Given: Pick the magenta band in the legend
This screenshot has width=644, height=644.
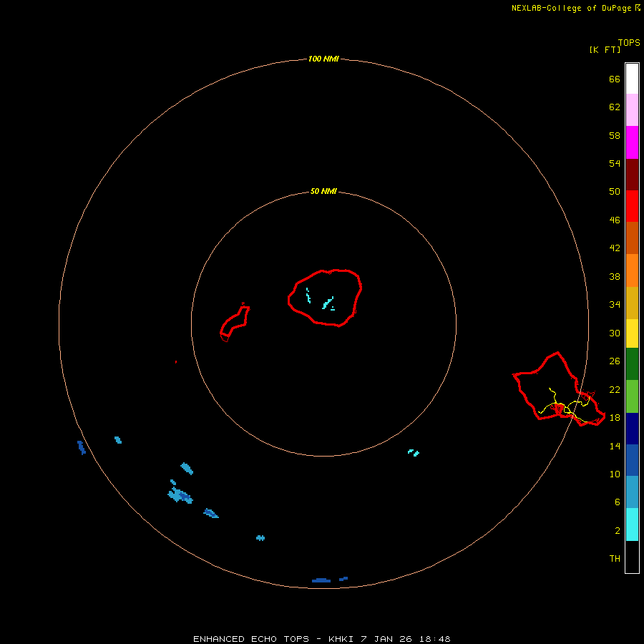Looking at the screenshot, I should (632, 142).
